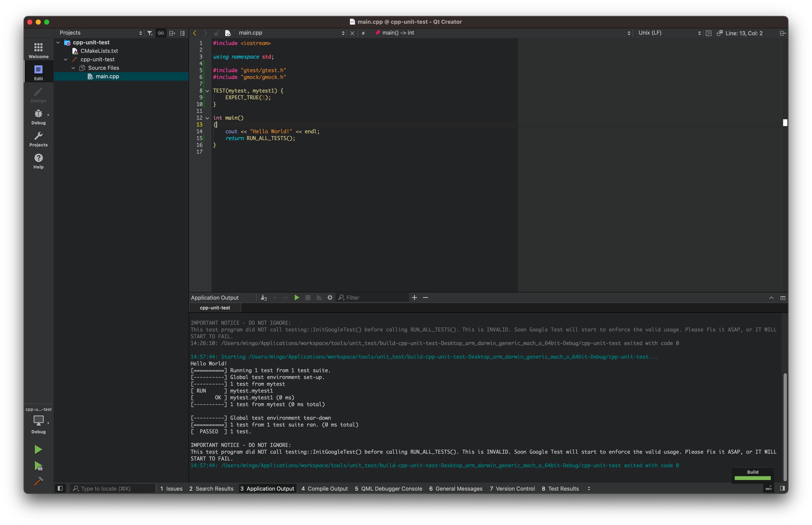Toggle file write-lock icon

[217, 33]
